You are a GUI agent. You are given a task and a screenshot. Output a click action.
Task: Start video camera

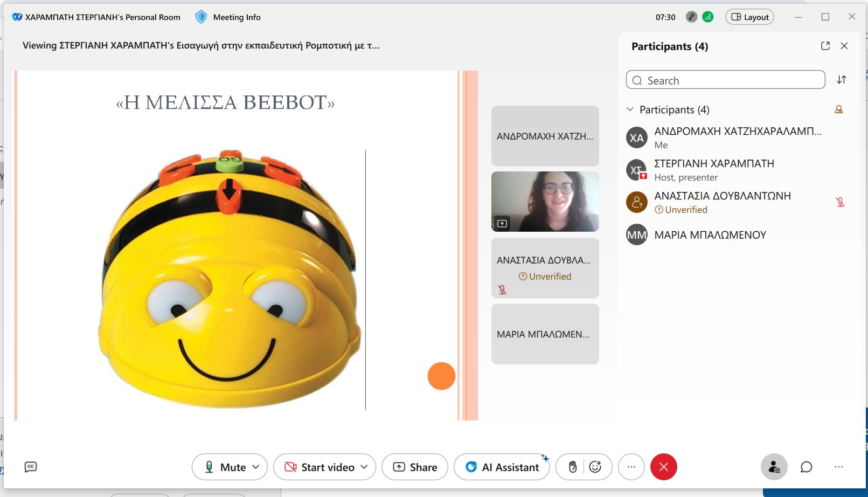[320, 467]
